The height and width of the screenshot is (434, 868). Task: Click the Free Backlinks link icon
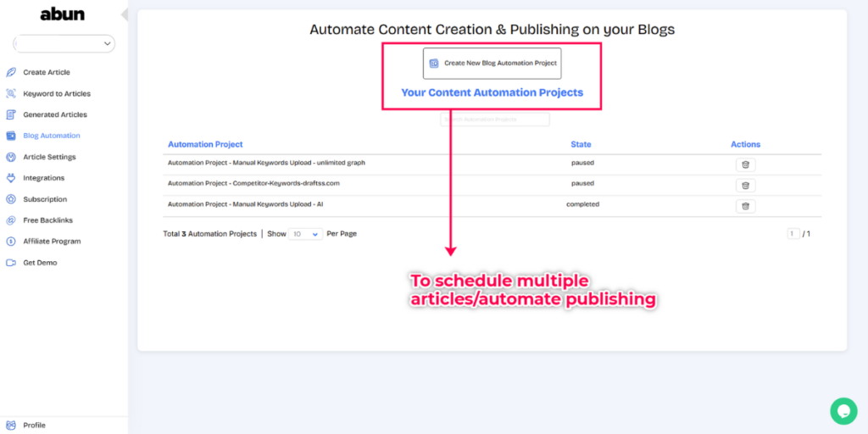tap(10, 220)
